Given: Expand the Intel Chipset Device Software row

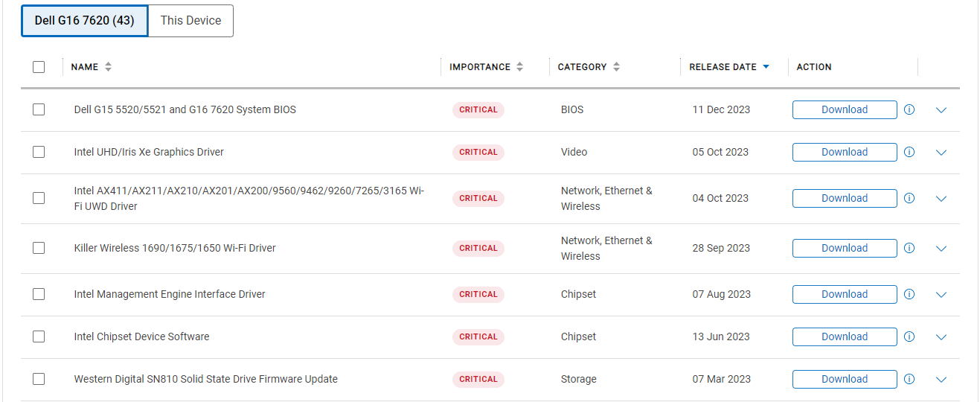Looking at the screenshot, I should [941, 337].
